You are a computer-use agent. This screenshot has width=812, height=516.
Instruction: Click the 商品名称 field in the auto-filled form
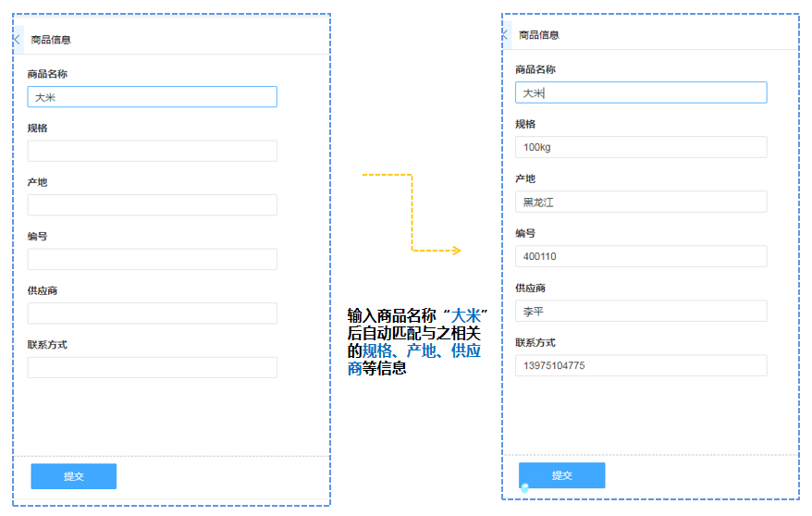point(640,92)
